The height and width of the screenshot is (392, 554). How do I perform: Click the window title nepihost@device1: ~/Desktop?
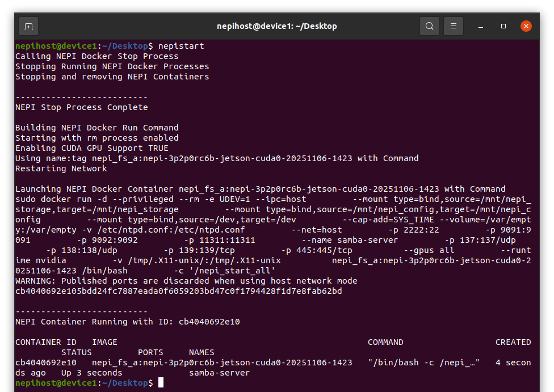point(276,26)
